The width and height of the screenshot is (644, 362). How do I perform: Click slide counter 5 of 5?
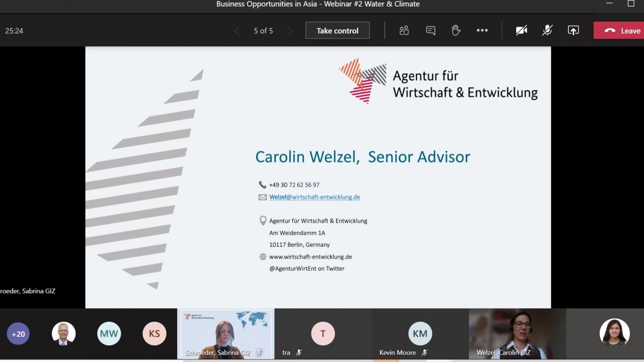coord(263,31)
